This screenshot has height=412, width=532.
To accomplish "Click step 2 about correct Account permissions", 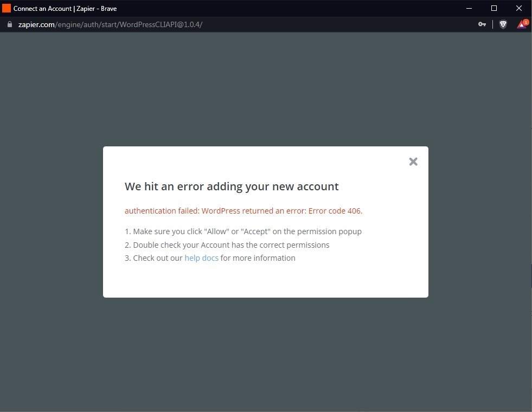I will click(227, 245).
